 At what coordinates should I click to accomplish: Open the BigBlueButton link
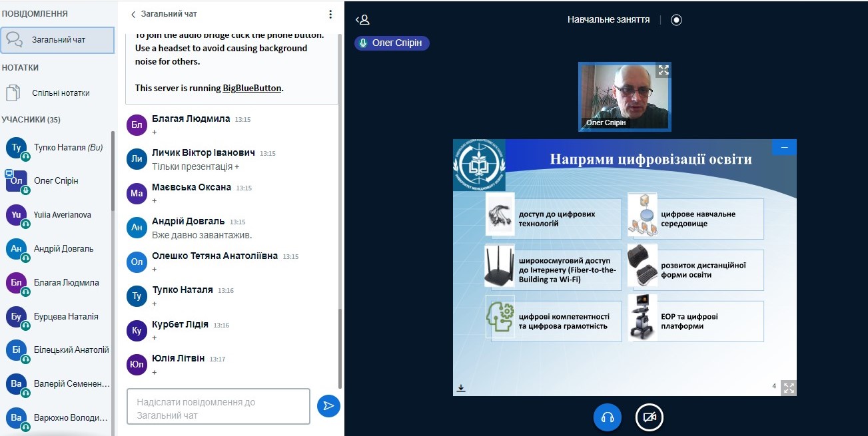pyautogui.click(x=252, y=88)
